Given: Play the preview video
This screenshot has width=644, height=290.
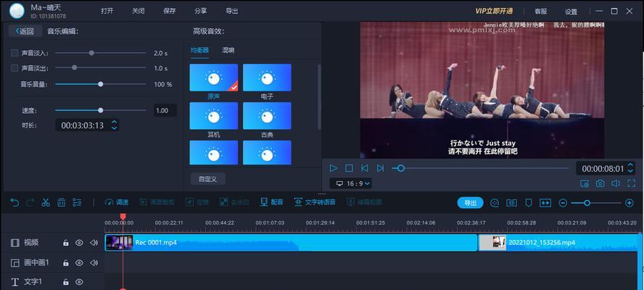Looking at the screenshot, I should pos(334,168).
